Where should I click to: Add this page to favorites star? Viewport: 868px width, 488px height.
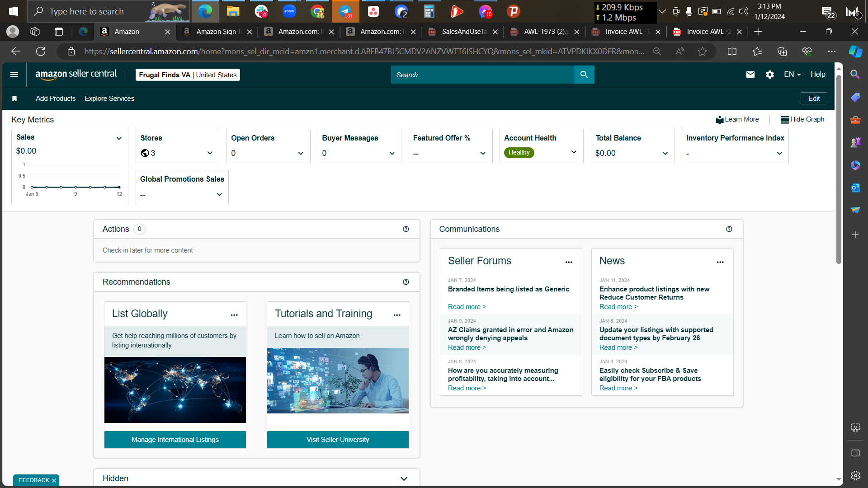[x=702, y=52]
